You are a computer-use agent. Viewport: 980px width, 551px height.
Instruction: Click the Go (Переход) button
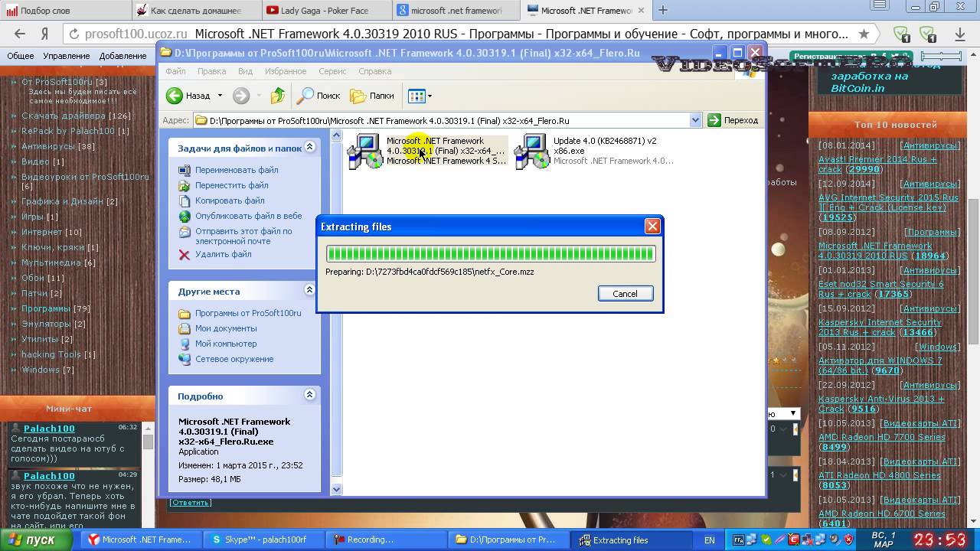pos(733,120)
